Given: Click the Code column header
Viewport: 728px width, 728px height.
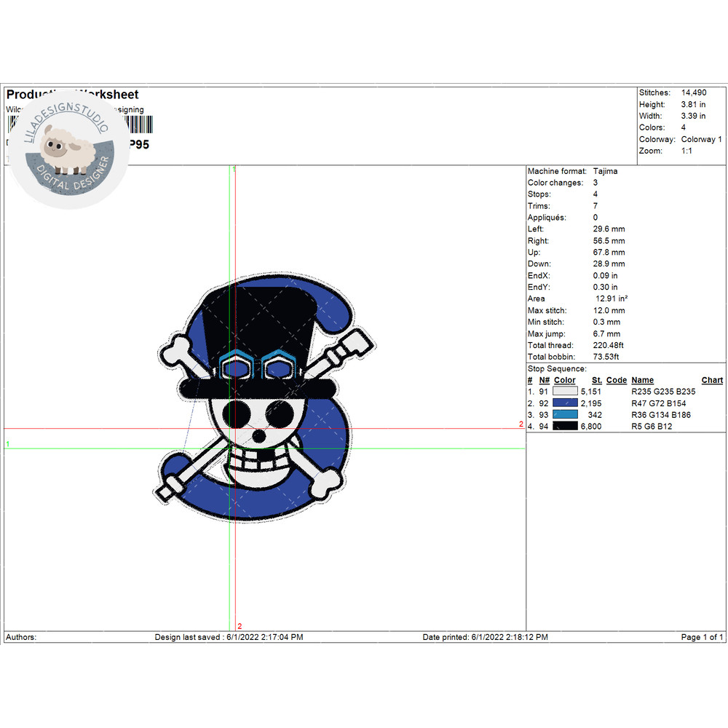Looking at the screenshot, I should (x=616, y=380).
